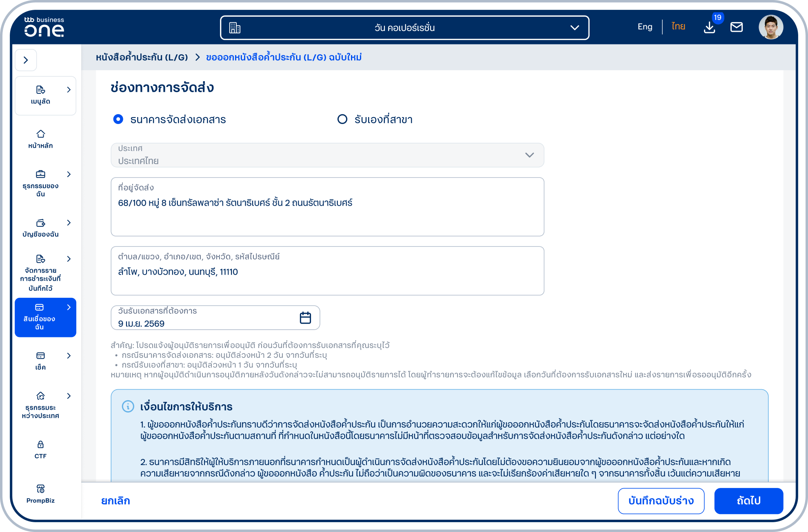808x532 pixels.
Task: Expand the sidebar with the arrow button
Action: pyautogui.click(x=26, y=60)
